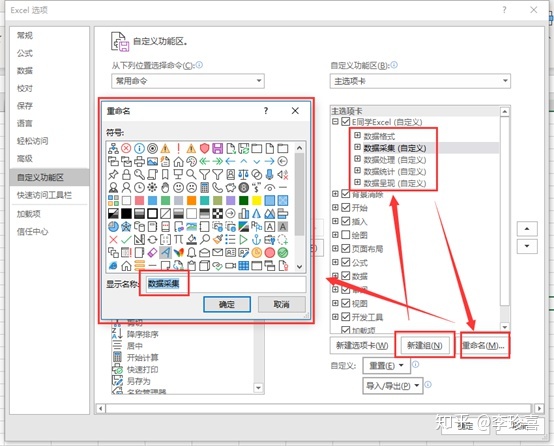
Task: Toggle the 视图 tab checkbox
Action: 346,303
